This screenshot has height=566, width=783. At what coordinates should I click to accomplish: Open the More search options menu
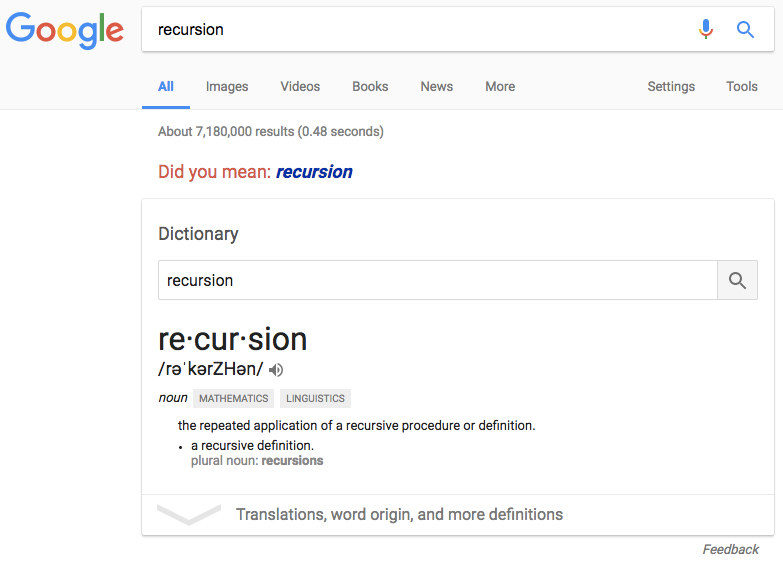click(x=500, y=87)
